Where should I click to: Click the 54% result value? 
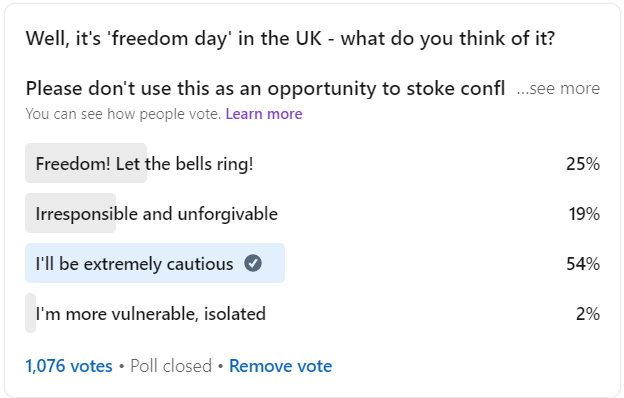[x=583, y=264]
